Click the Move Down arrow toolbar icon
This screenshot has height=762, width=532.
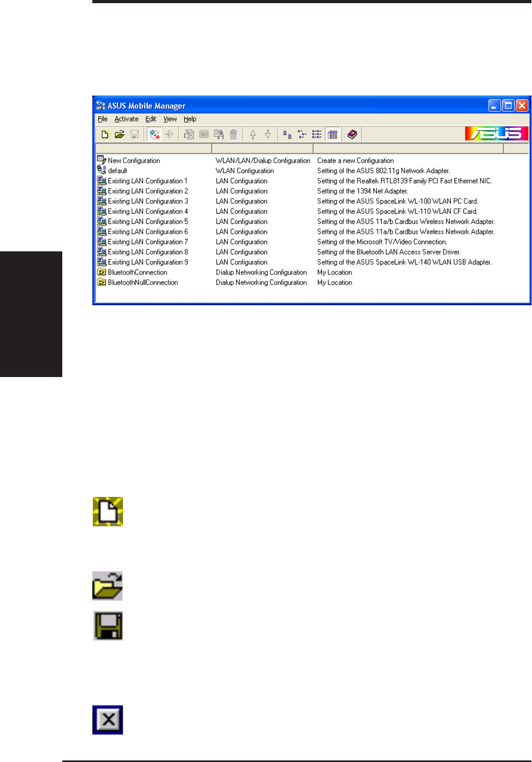(x=268, y=135)
